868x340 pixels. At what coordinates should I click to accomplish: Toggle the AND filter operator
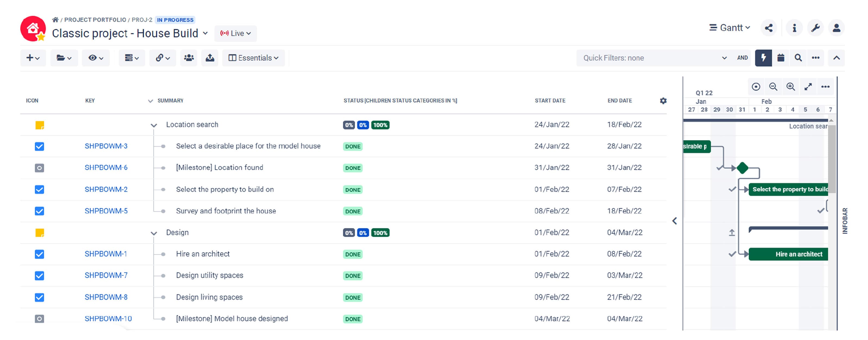742,58
